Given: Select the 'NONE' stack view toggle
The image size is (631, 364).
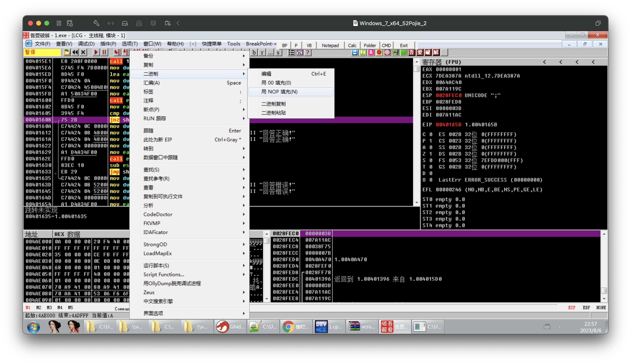Looking at the screenshot, I should click(601, 308).
